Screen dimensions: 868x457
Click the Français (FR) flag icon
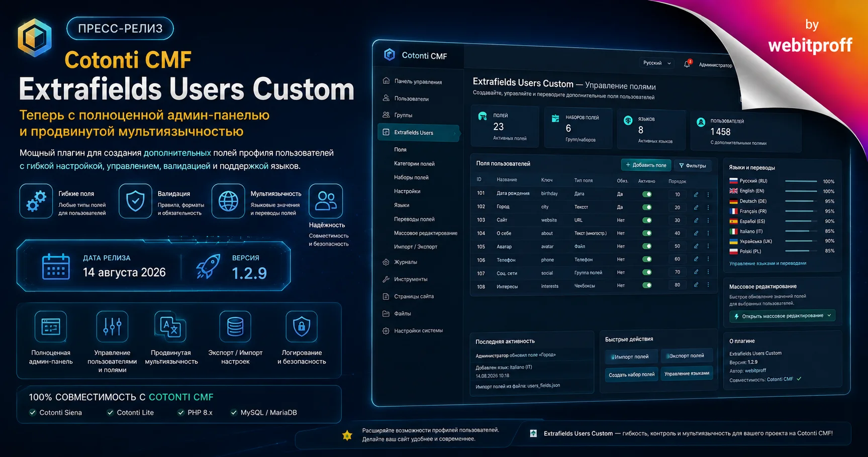tap(733, 211)
